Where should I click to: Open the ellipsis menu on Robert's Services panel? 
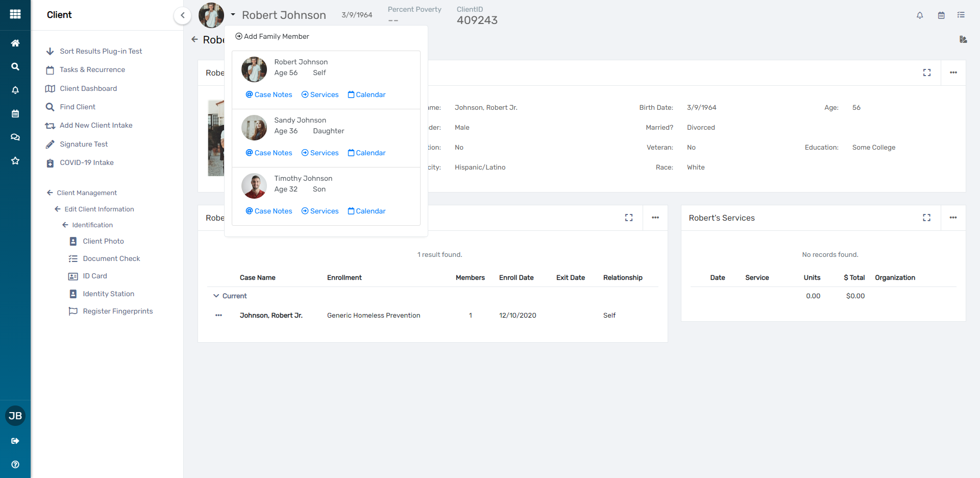(x=953, y=218)
